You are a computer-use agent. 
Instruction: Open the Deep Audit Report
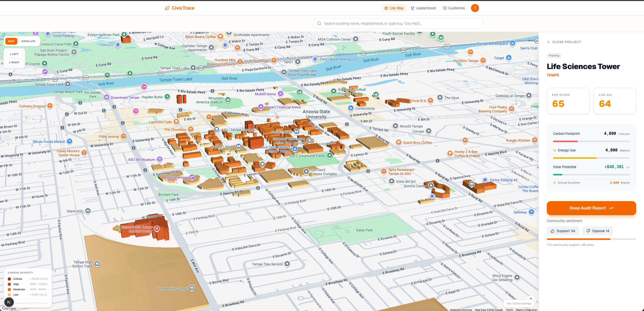tap(591, 208)
